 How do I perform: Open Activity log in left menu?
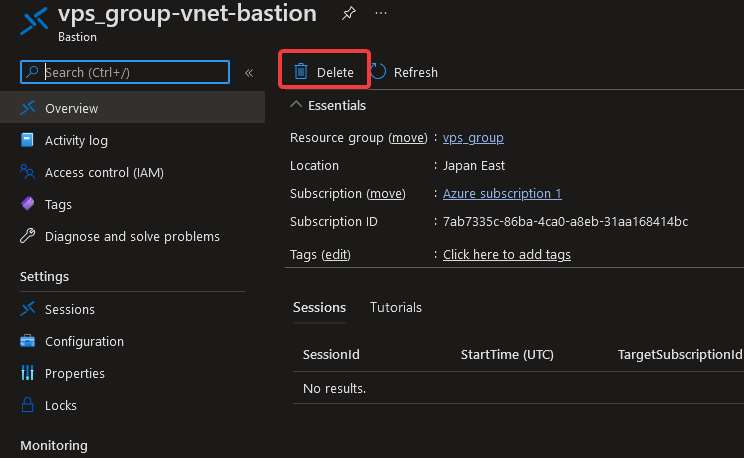point(132,140)
